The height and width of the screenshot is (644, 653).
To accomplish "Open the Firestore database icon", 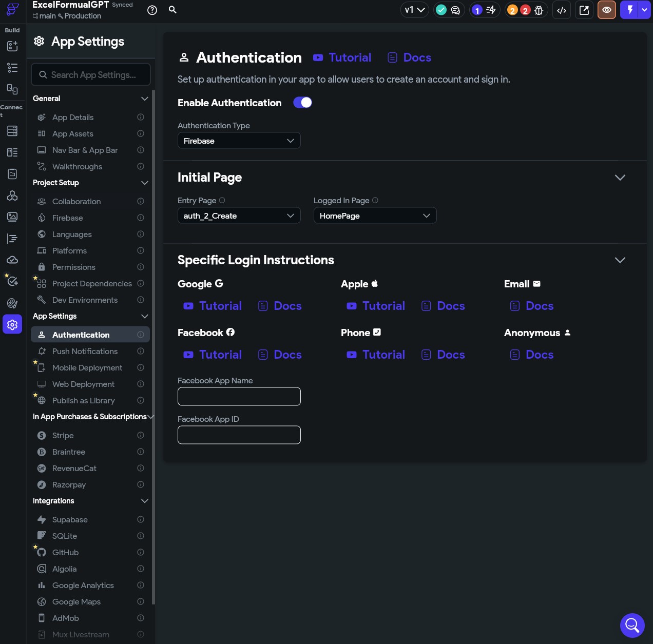I will 12,131.
